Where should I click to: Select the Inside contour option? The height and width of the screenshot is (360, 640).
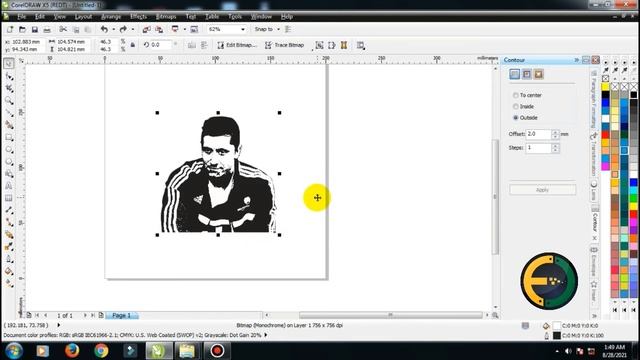click(x=523, y=107)
